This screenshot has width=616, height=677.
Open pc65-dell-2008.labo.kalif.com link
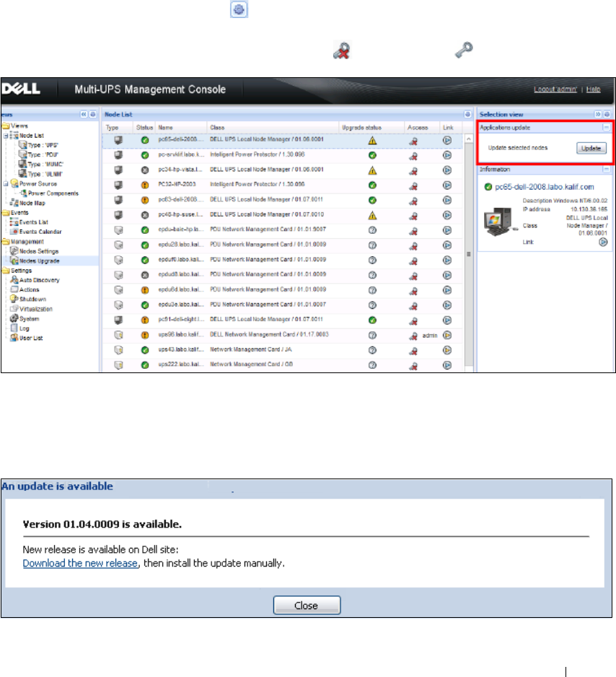pyautogui.click(x=545, y=187)
